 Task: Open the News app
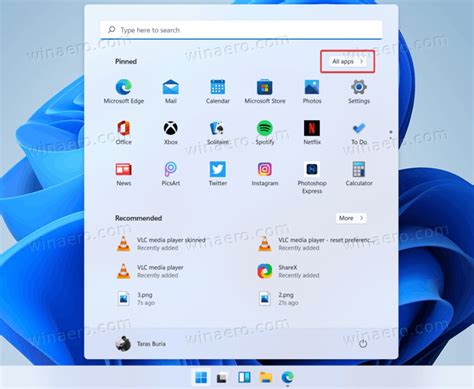tap(124, 173)
